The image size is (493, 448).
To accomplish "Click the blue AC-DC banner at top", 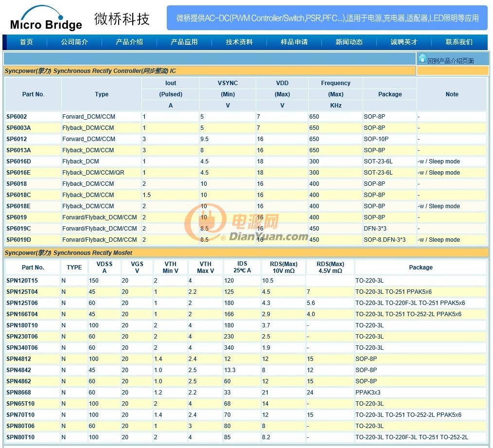I will point(327,18).
